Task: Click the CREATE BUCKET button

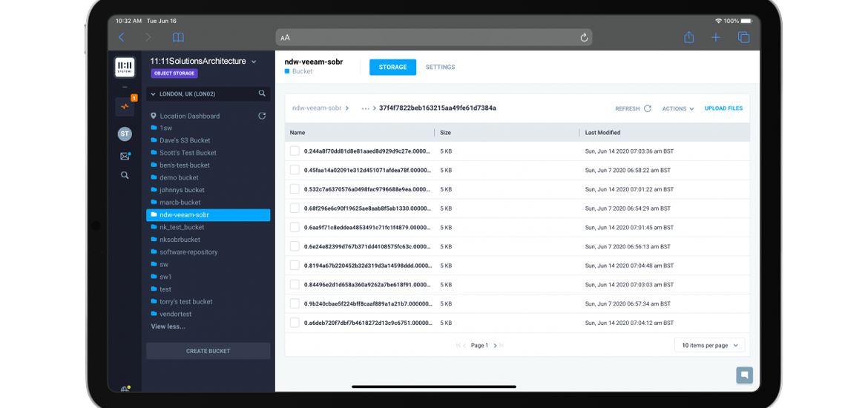Action: pos(208,351)
